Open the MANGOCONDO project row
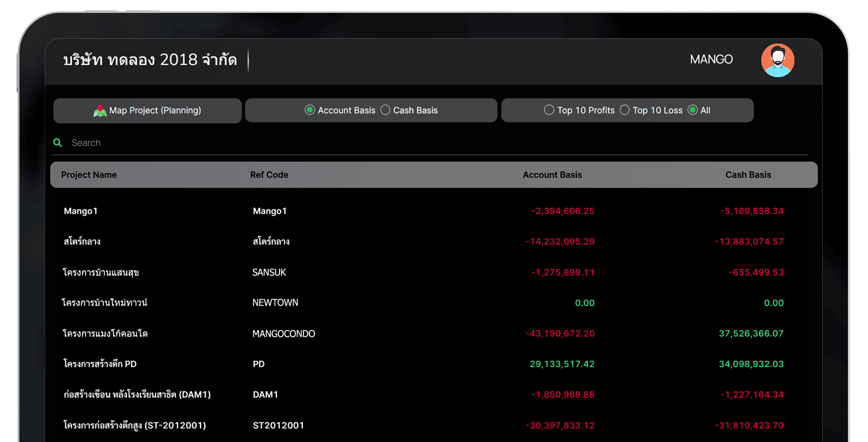Image resolution: width=868 pixels, height=442 pixels. pyautogui.click(x=283, y=334)
